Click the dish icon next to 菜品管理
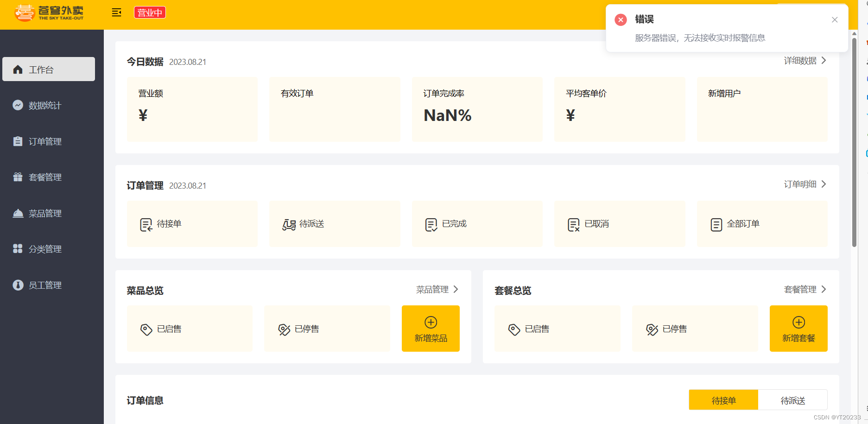The height and width of the screenshot is (424, 868). click(18, 213)
